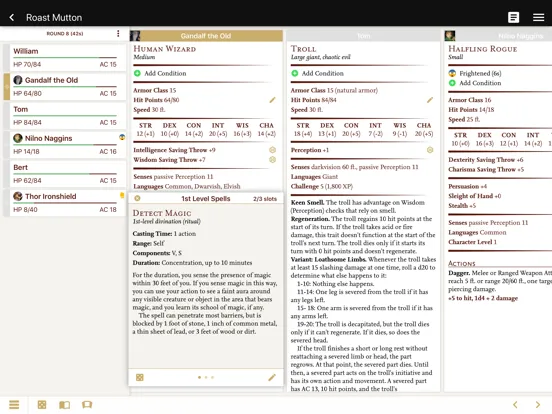Screen dimensions: 552x414
Task: Add condition to Gandalf the Old
Action: pyautogui.click(x=160, y=73)
